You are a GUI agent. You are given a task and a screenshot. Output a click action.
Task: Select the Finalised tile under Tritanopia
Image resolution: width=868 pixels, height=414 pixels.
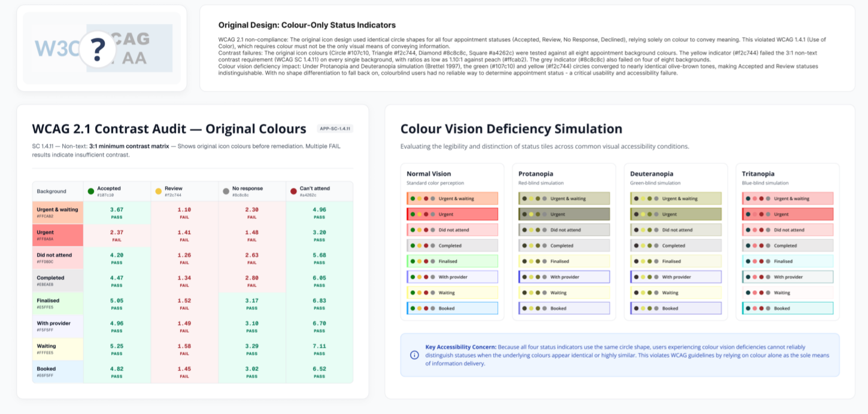(x=788, y=261)
